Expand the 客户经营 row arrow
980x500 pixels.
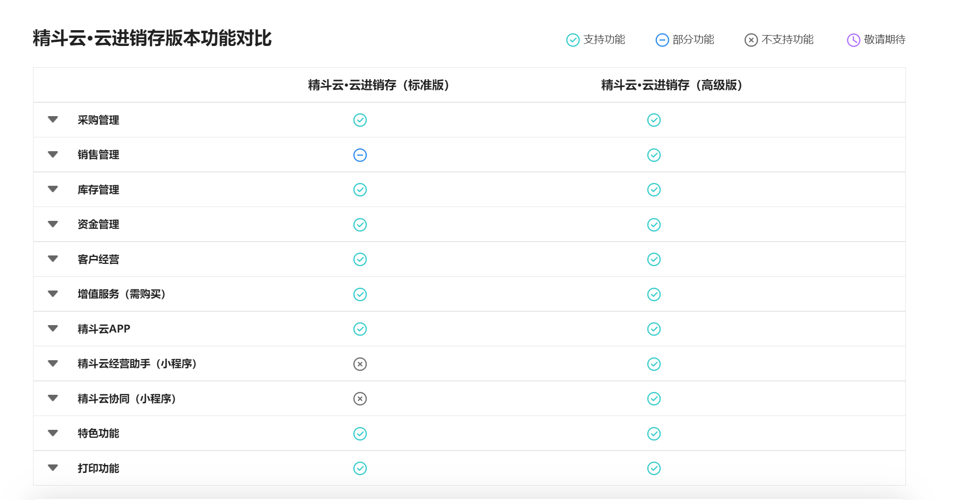[53, 259]
